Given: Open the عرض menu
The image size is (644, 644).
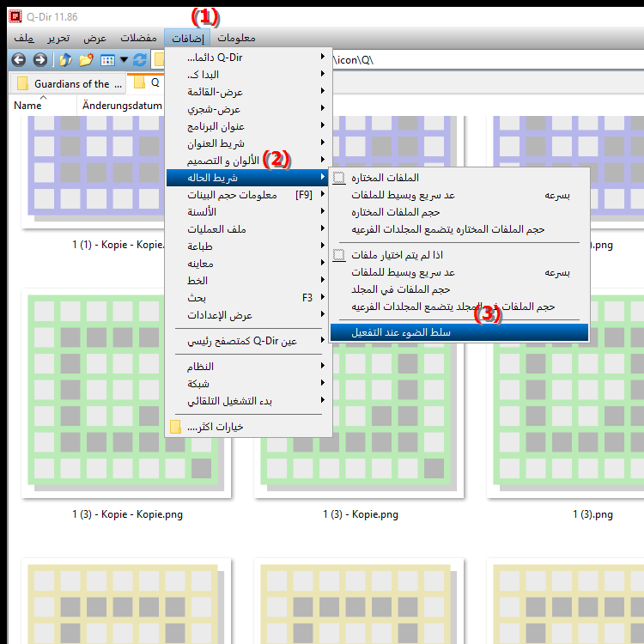Looking at the screenshot, I should [94, 38].
